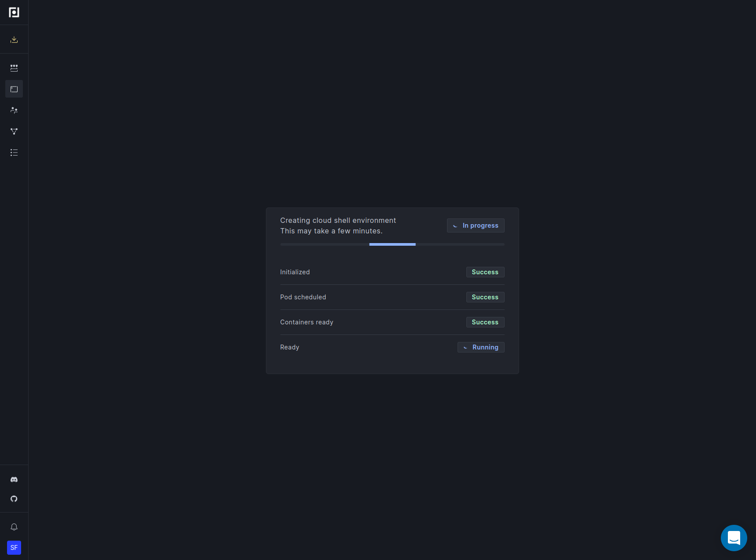Open the chat support bubble
The width and height of the screenshot is (756, 560).
734,538
